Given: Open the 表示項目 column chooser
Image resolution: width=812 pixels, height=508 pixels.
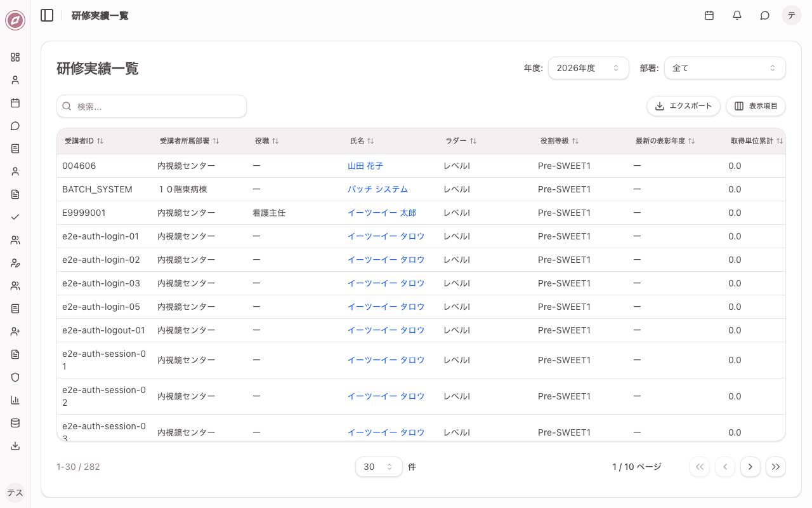Looking at the screenshot, I should pos(756,106).
